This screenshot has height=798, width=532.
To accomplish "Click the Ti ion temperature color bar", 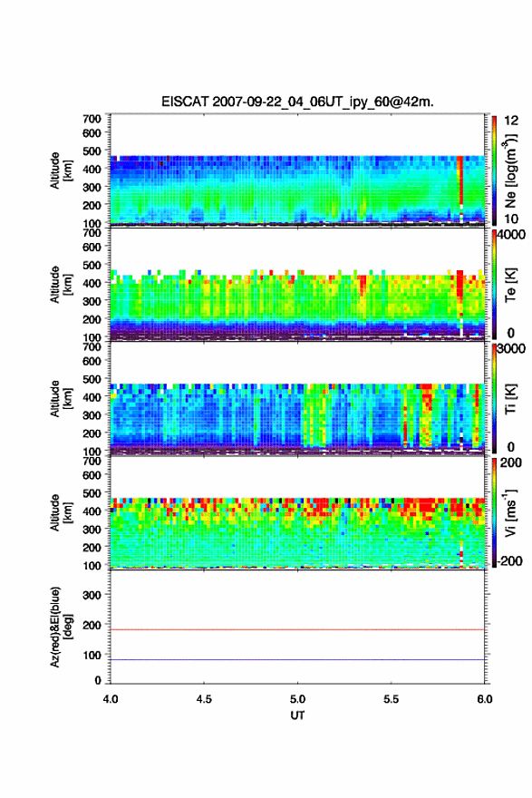I will pyautogui.click(x=494, y=398).
